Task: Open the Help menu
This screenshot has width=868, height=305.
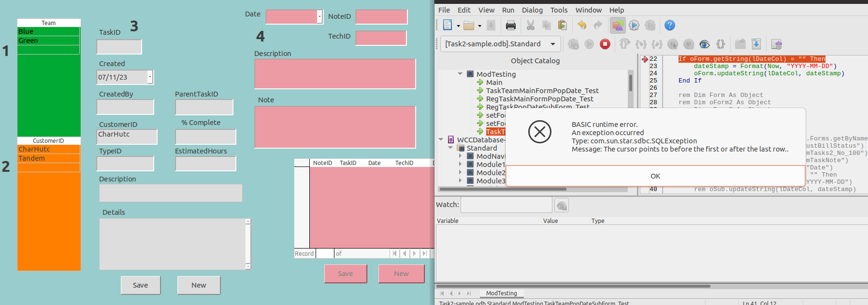Action: [x=616, y=10]
